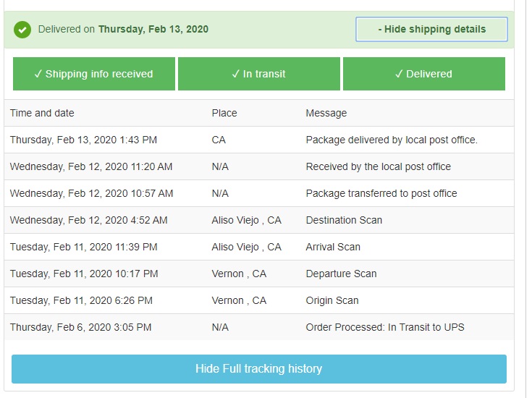
Task: Collapse with Hide Full tracking history
Action: click(x=259, y=369)
